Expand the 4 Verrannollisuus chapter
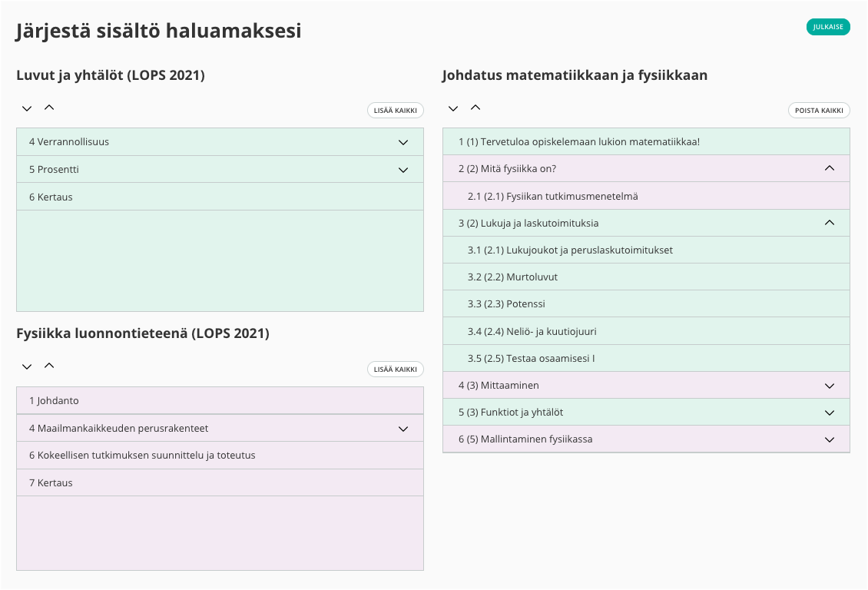The width and height of the screenshot is (868, 590). [x=403, y=142]
